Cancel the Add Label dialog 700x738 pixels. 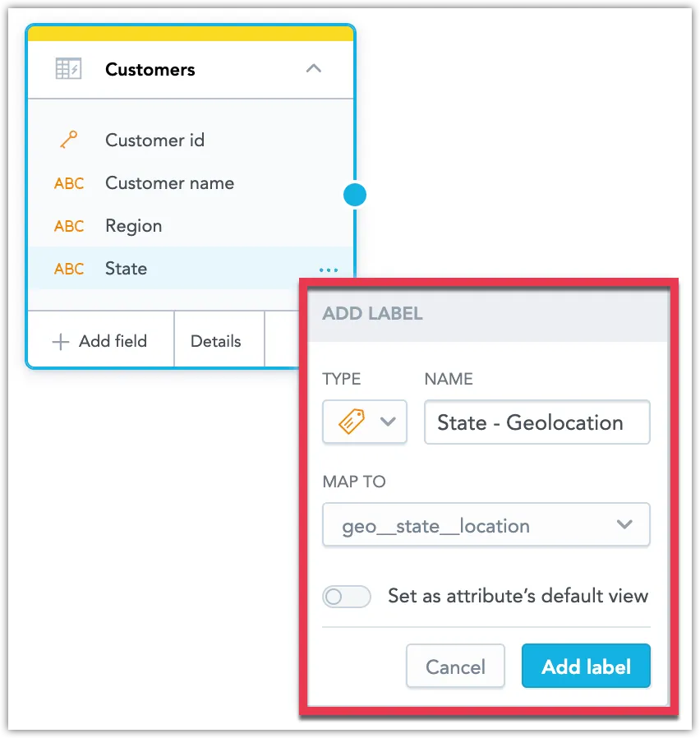455,666
